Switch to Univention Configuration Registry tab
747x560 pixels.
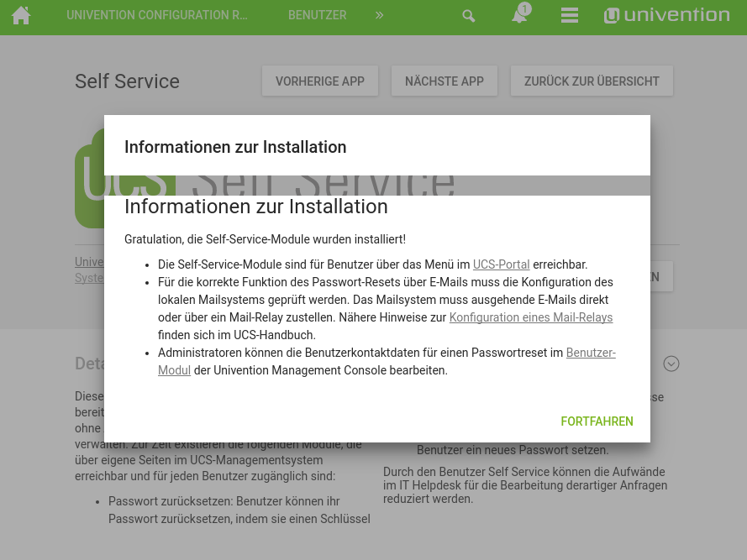point(157,15)
